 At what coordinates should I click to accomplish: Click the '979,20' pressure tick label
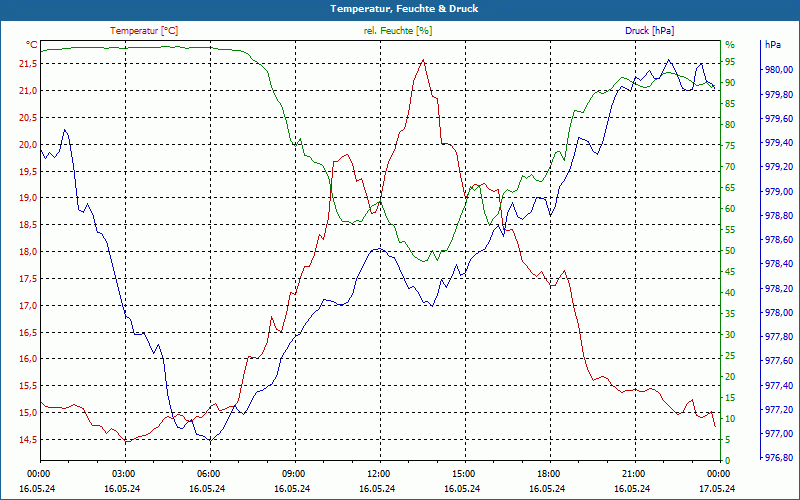[x=779, y=167]
